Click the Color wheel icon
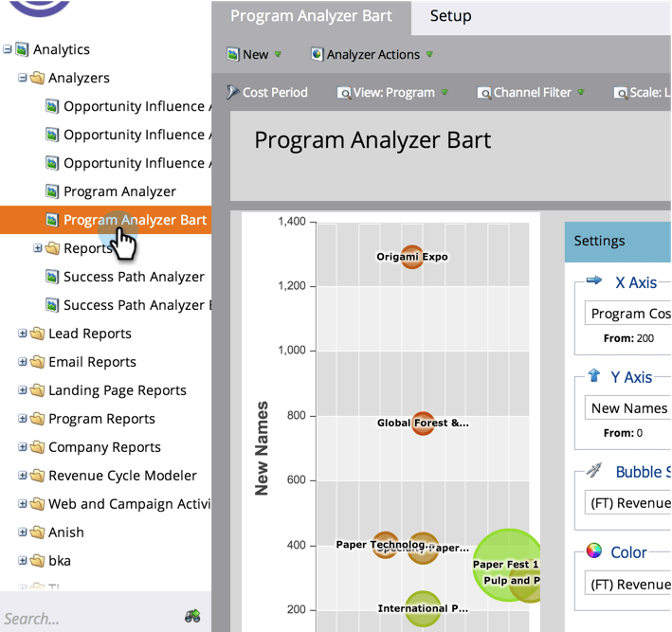 tap(594, 551)
